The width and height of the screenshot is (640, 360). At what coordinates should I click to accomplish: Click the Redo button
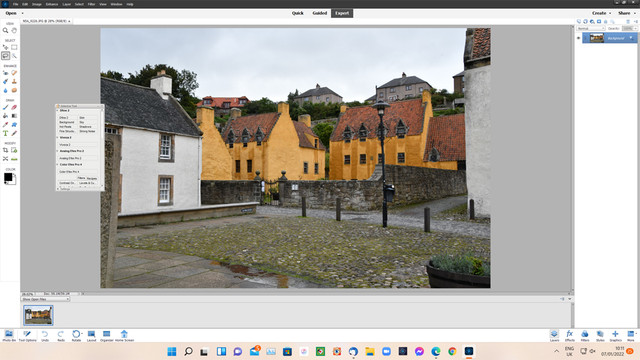61,336
